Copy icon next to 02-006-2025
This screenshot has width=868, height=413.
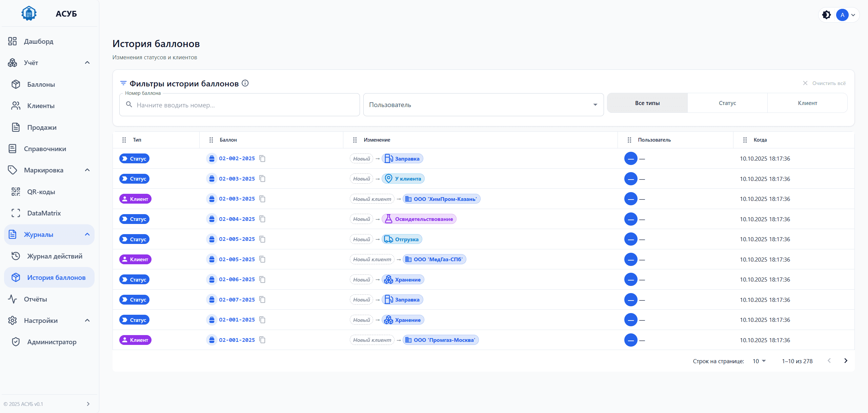point(262,280)
